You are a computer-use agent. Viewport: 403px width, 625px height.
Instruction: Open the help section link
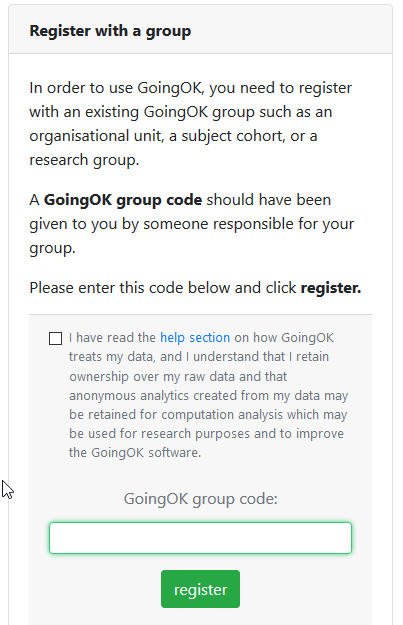pyautogui.click(x=195, y=338)
